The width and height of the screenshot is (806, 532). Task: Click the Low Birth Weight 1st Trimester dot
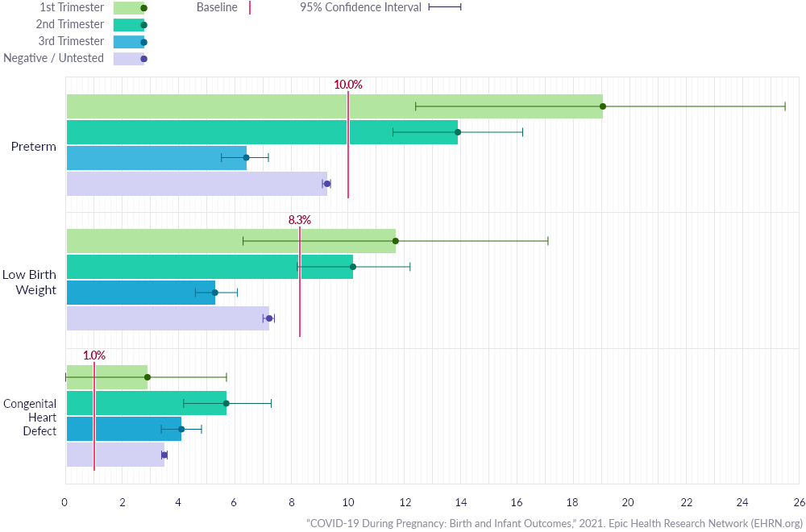point(395,241)
